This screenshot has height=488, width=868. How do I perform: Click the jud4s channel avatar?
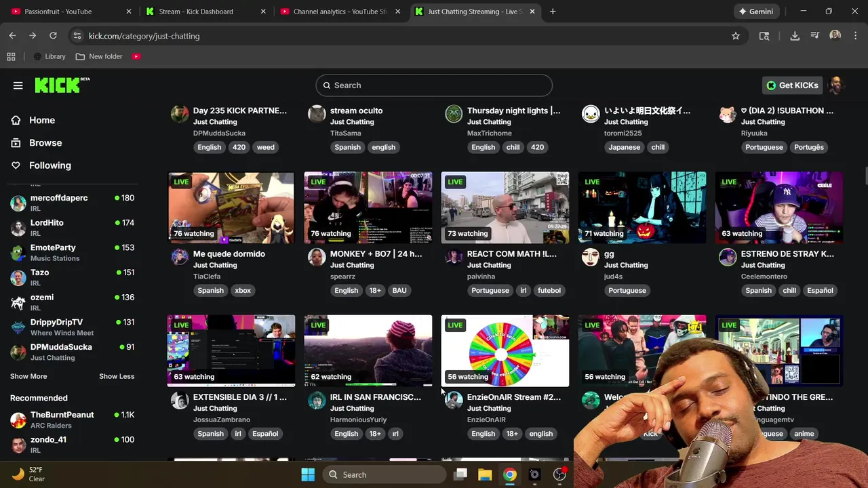pyautogui.click(x=591, y=257)
